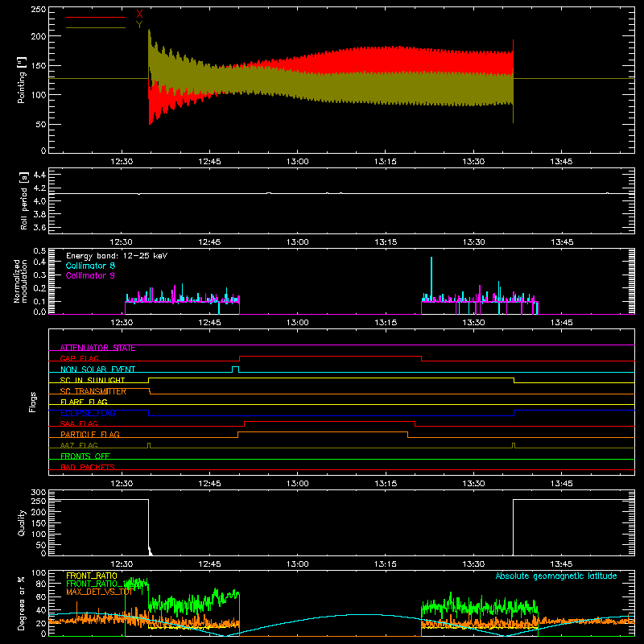This screenshot has width=644, height=644.
Task: Select the SAA_FLAG label
Action: click(79, 424)
